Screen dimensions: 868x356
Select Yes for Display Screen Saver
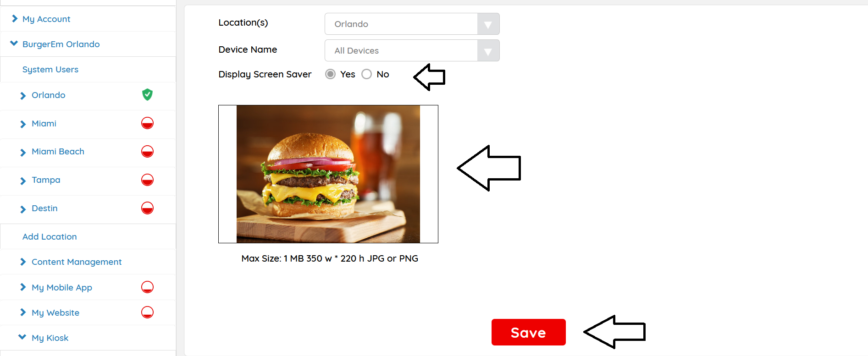click(x=330, y=74)
